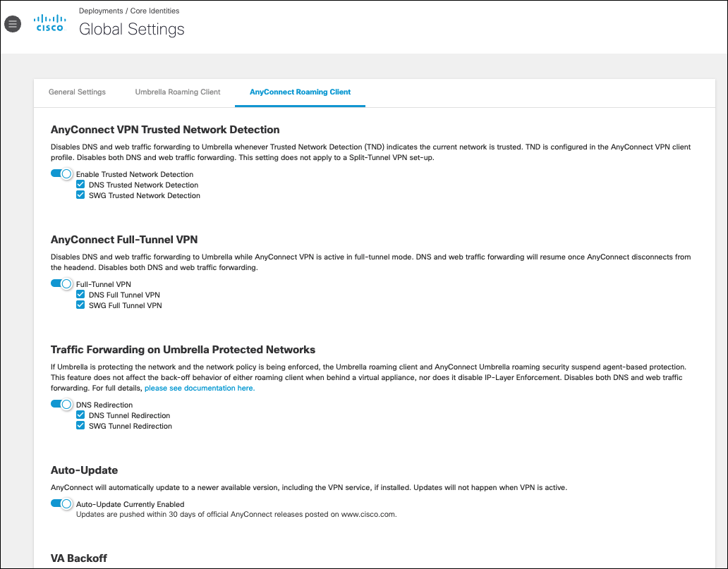Disable Auto-Update Currently Enabled toggle
The height and width of the screenshot is (569, 728).
pos(61,503)
